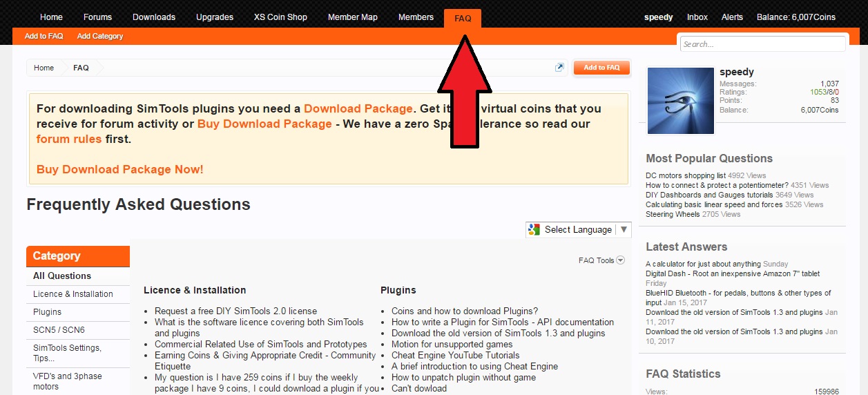Click the 1053 positive ratings count
This screenshot has height=395, width=868.
pyautogui.click(x=818, y=92)
